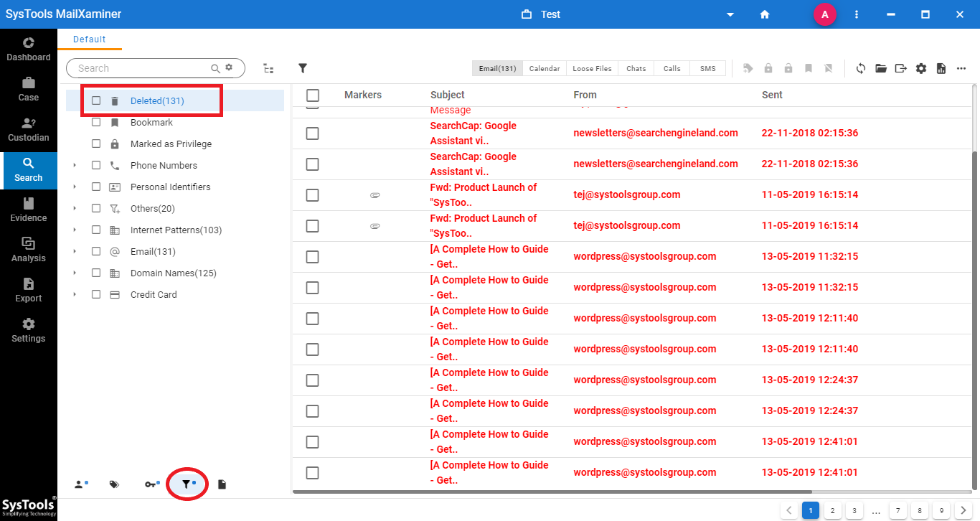Check the Deleted(131) checkbox
The image size is (980, 521).
[96, 100]
